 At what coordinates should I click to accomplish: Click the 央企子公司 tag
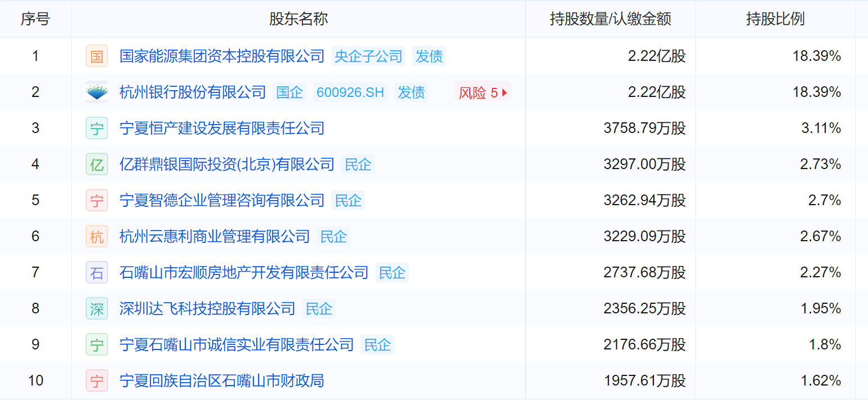click(x=368, y=56)
